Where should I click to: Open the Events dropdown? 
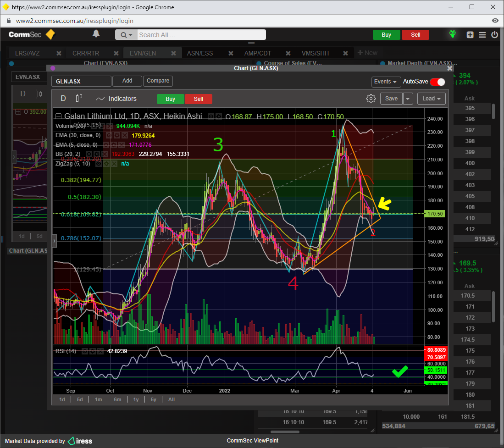386,82
